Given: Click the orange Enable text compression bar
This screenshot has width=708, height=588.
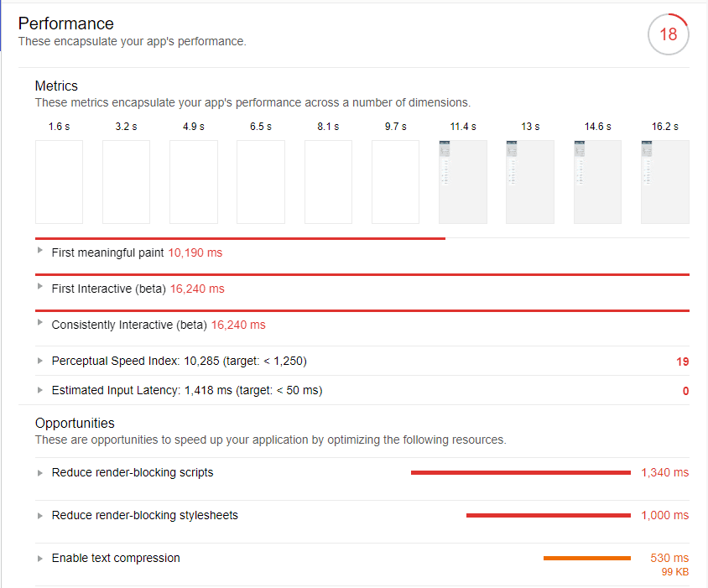Looking at the screenshot, I should pyautogui.click(x=587, y=557).
